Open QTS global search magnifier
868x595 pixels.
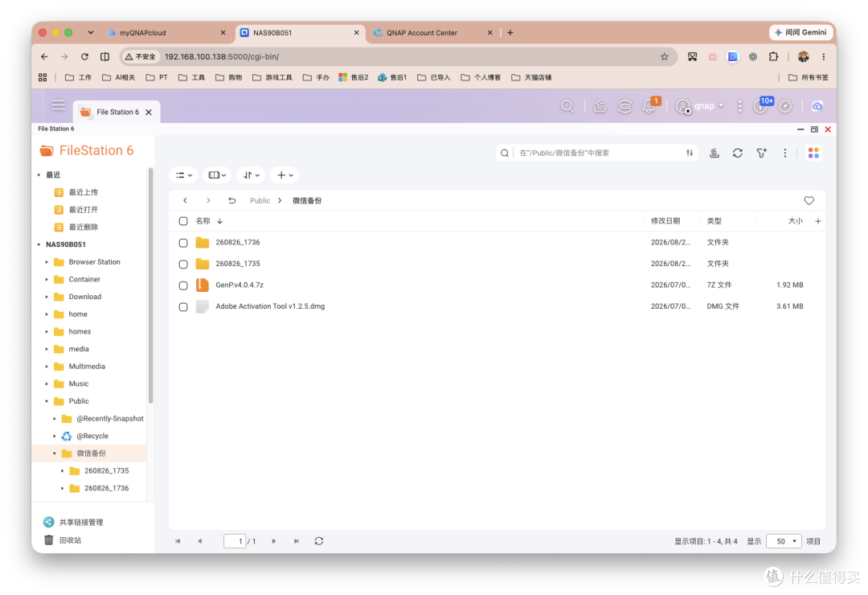pyautogui.click(x=567, y=106)
